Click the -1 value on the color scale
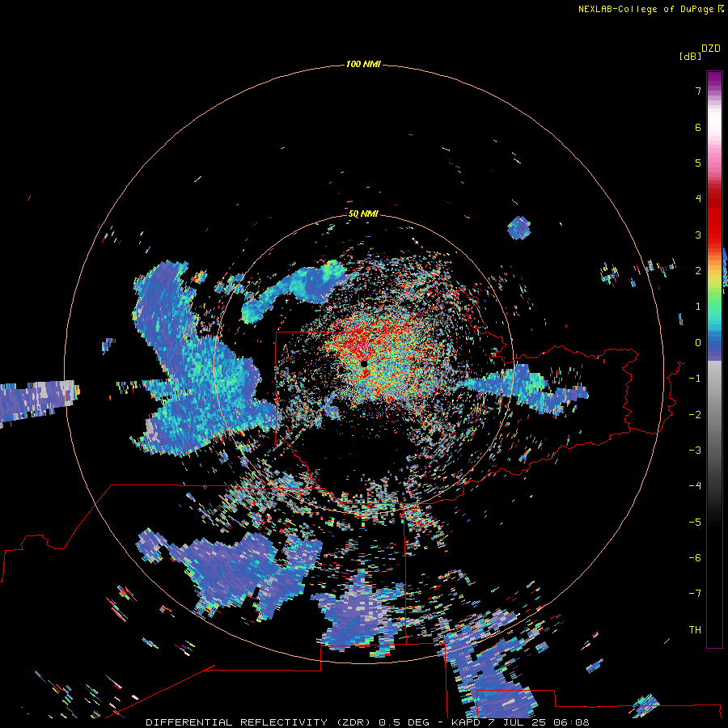Viewport: 728px width, 728px height. point(695,379)
